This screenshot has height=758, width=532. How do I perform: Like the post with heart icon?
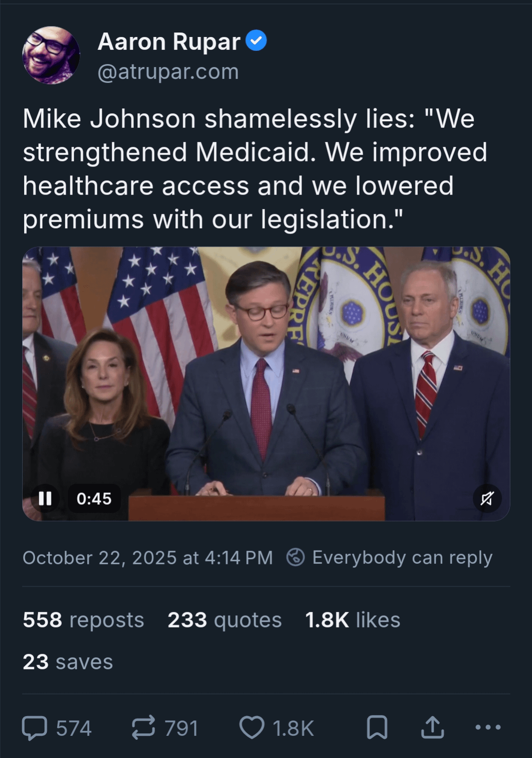coord(252,728)
